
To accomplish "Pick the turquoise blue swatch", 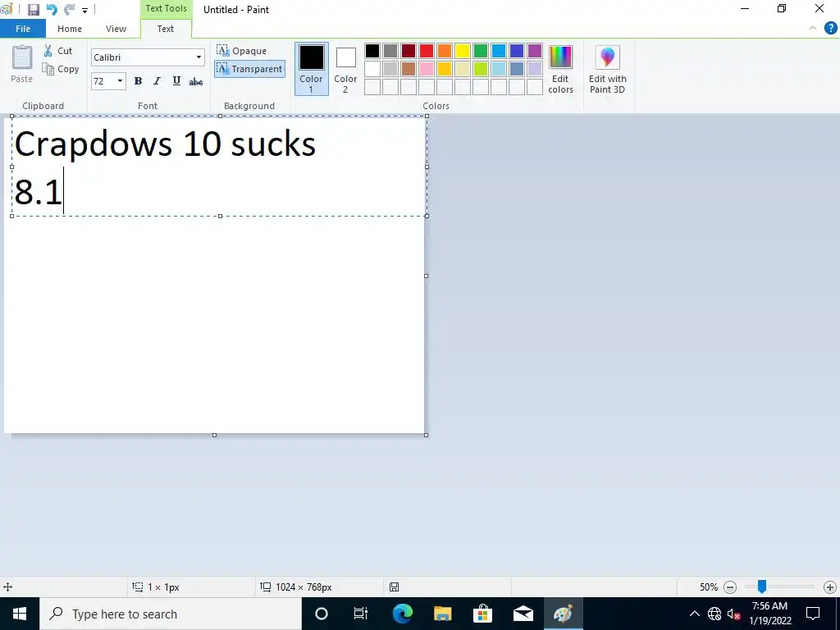I will [x=499, y=51].
